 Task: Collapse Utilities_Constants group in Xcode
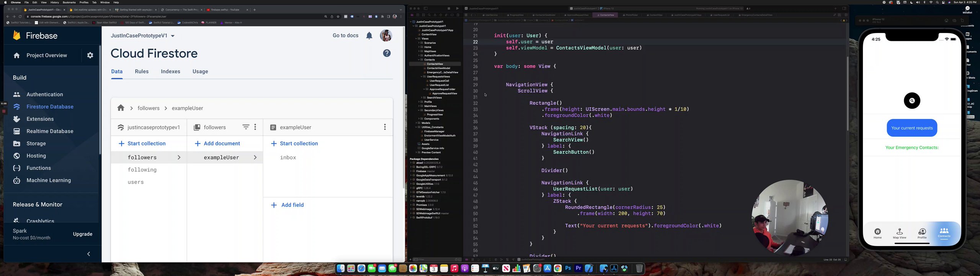point(416,127)
